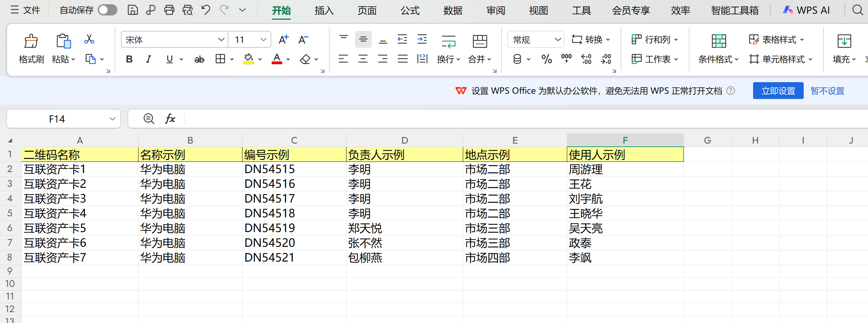Click Cell Style (单元格样式) button
Image resolution: width=868 pixels, height=323 pixels.
[x=780, y=59]
